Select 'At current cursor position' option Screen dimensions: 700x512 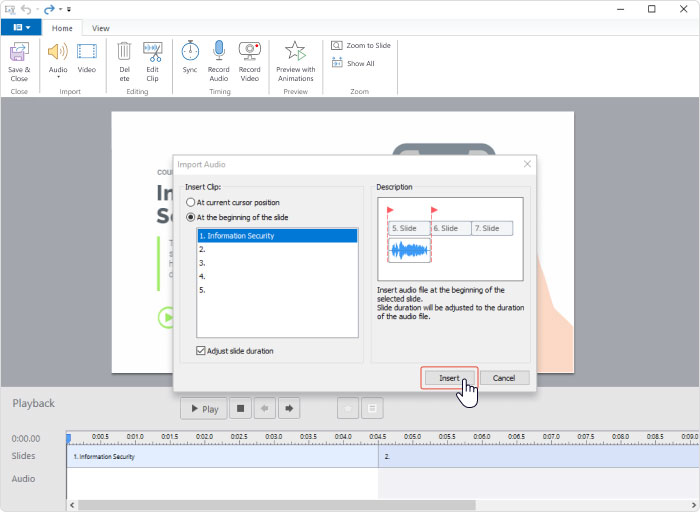coord(192,202)
